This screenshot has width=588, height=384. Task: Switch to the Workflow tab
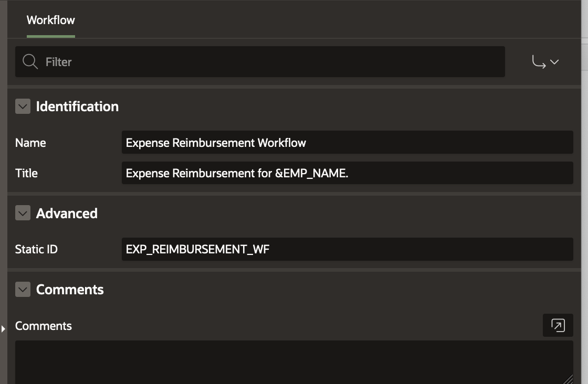point(51,20)
